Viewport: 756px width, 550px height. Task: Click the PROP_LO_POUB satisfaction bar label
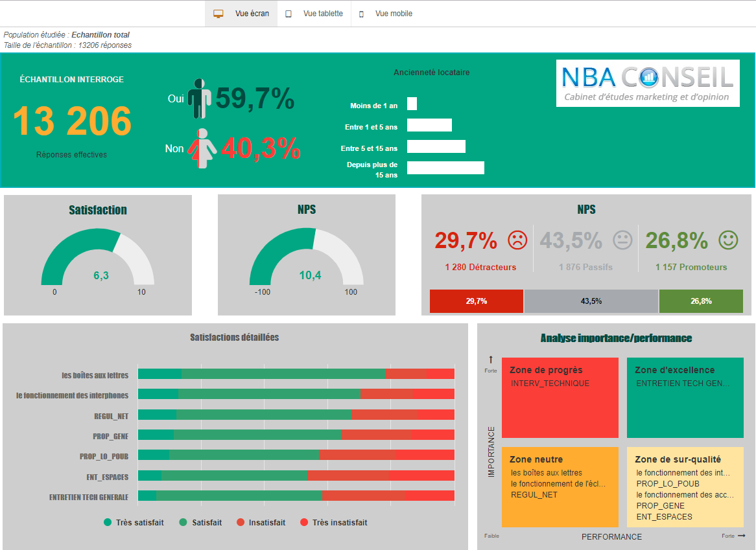click(x=104, y=456)
